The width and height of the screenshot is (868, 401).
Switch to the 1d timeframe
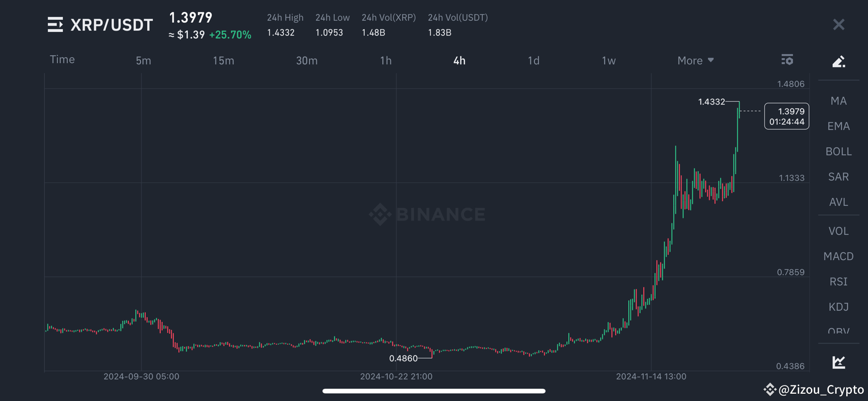point(533,60)
